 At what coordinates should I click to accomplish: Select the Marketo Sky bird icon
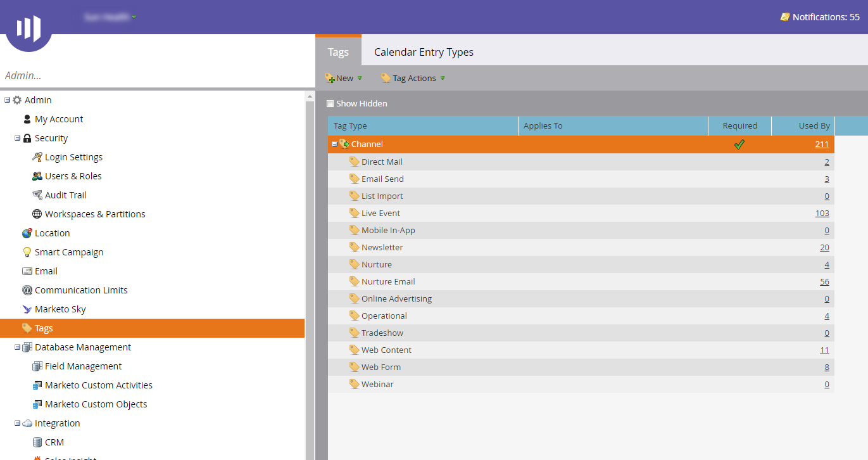tap(27, 309)
